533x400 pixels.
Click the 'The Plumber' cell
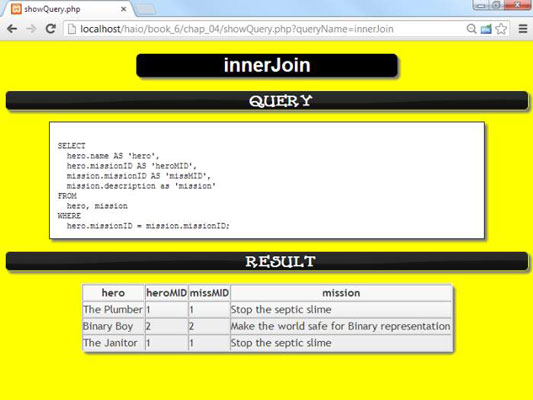[x=113, y=310]
